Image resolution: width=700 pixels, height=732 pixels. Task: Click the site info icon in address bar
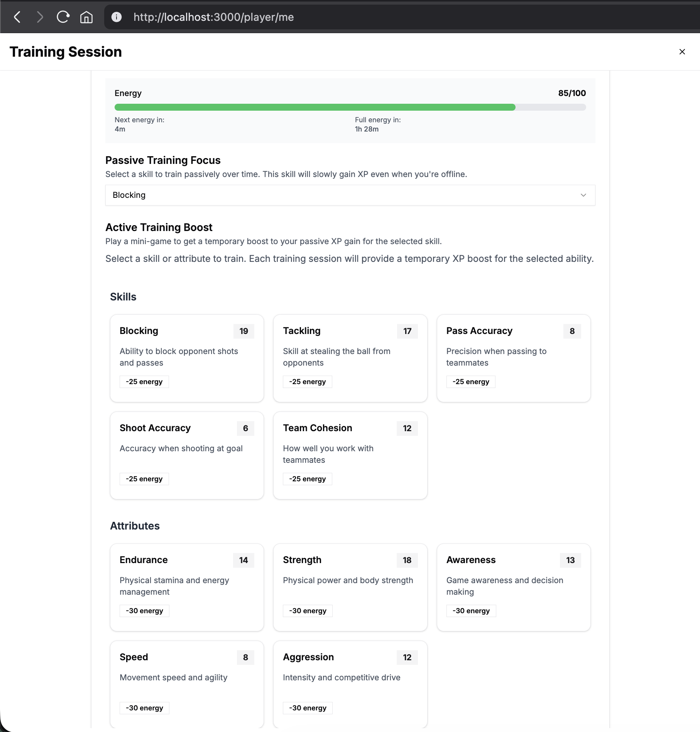coord(117,17)
